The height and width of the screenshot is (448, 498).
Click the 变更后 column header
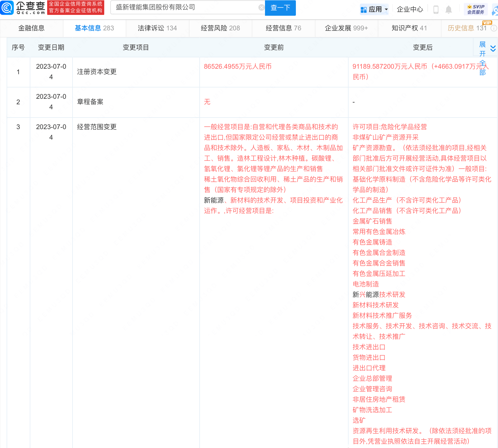[423, 47]
